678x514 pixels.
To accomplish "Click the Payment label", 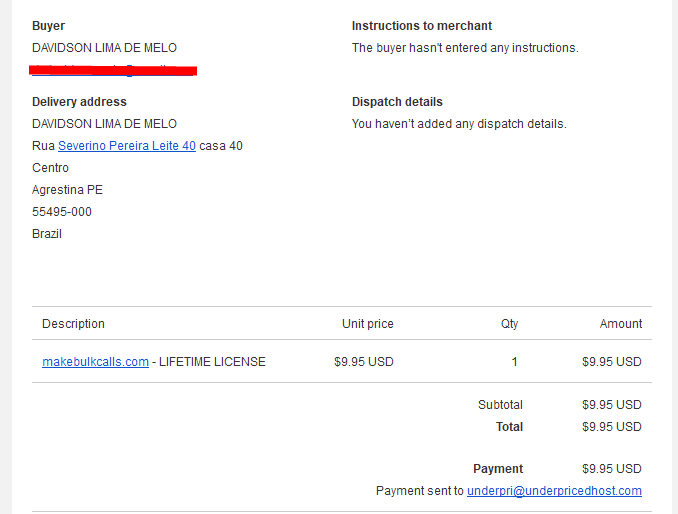I will pos(498,469).
